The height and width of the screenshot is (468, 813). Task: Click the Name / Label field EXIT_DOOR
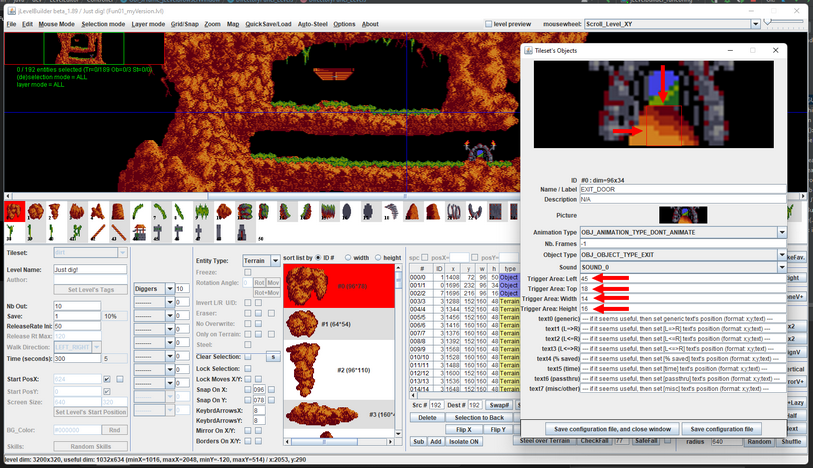pyautogui.click(x=682, y=189)
